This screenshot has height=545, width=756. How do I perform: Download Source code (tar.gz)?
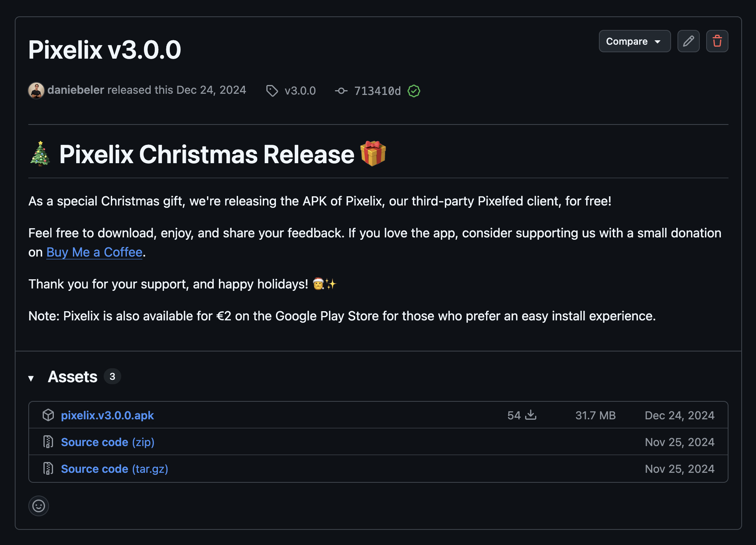(x=114, y=469)
